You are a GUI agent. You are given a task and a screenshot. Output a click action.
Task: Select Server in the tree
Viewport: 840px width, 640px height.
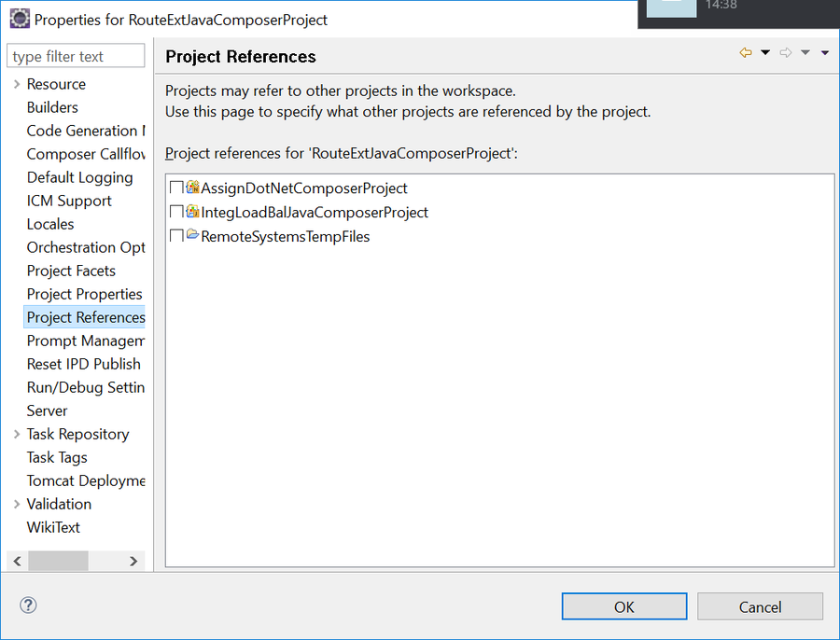pos(48,410)
